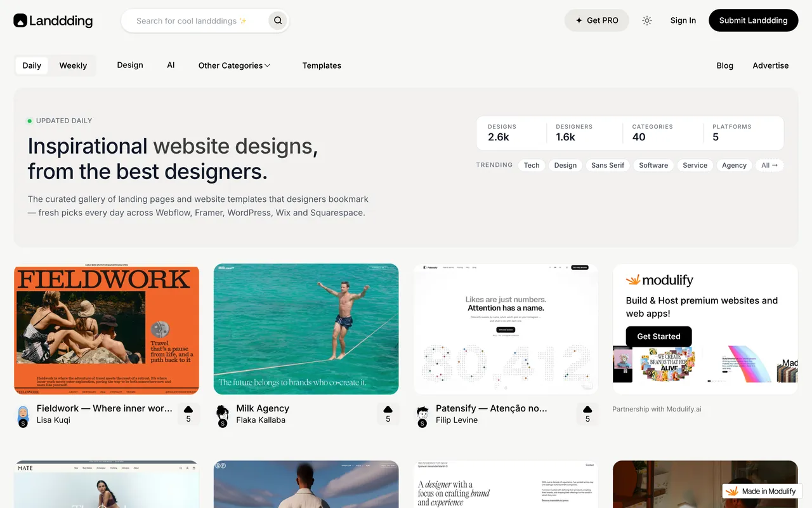This screenshot has height=508, width=812.
Task: Click the Fieldwork — Where inner wor... title
Action: coord(105,408)
